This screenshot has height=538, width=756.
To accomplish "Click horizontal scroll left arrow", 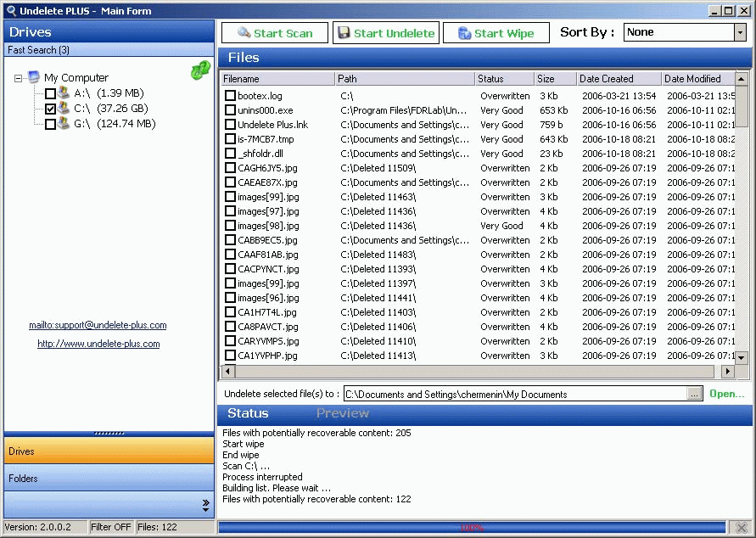I will [x=228, y=371].
